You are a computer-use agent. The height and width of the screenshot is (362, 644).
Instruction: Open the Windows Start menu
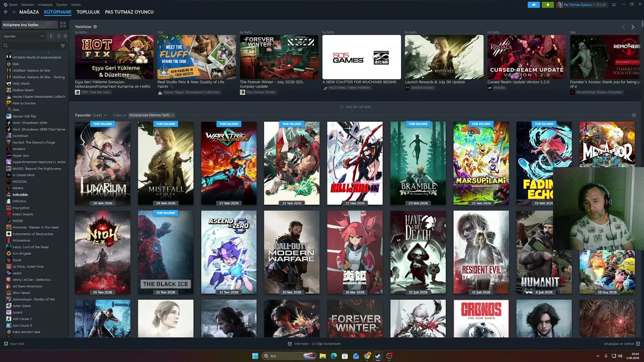pyautogui.click(x=255, y=356)
